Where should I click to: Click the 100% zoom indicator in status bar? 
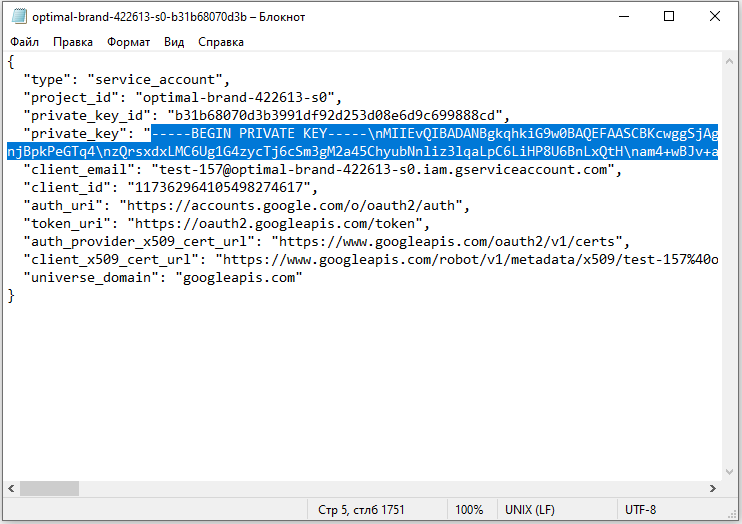point(469,510)
